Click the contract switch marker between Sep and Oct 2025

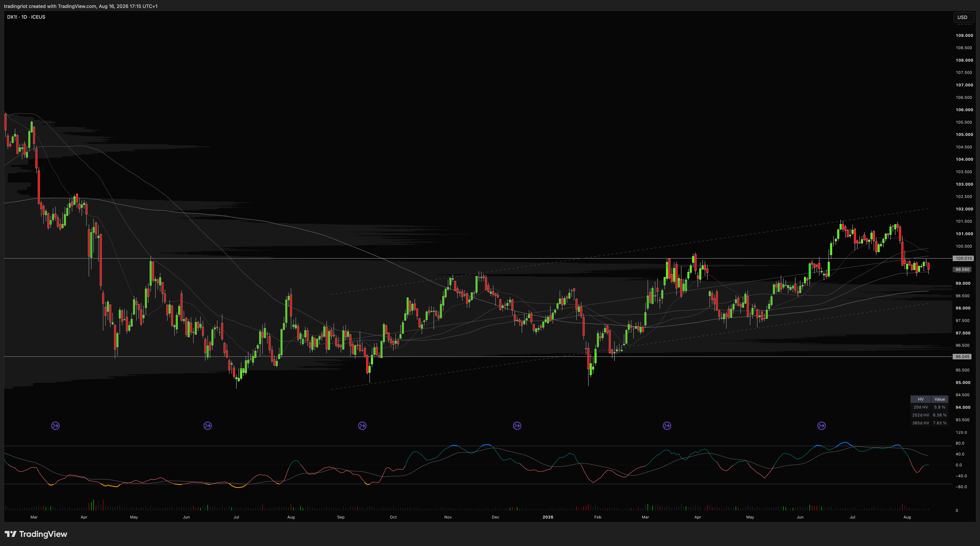(362, 426)
